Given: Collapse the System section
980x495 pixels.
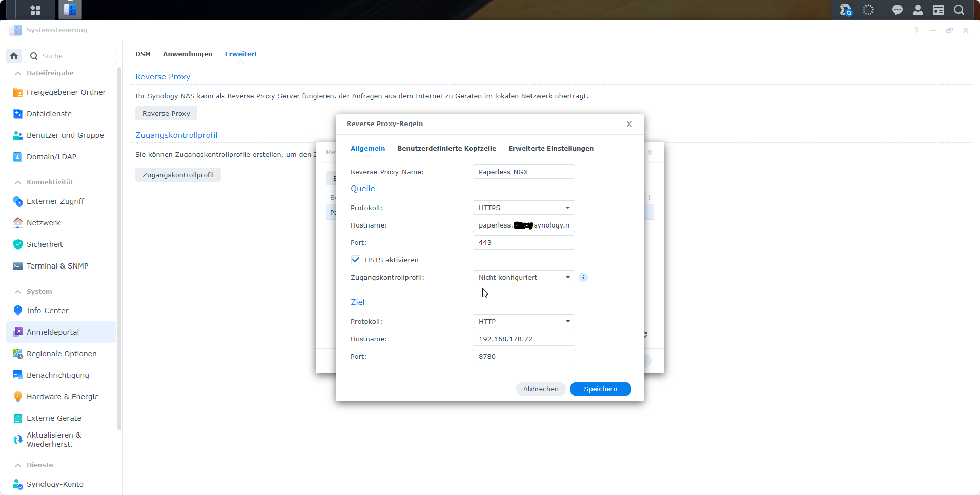Looking at the screenshot, I should coord(18,292).
